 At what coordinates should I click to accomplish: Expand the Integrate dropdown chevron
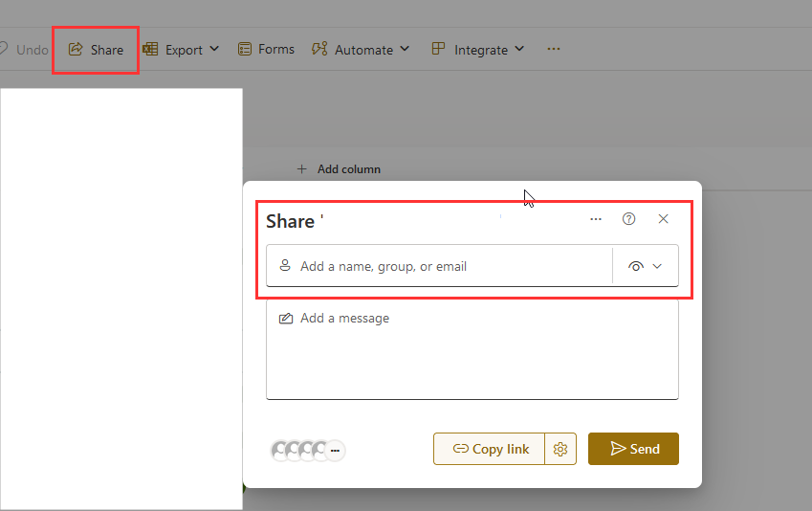519,49
